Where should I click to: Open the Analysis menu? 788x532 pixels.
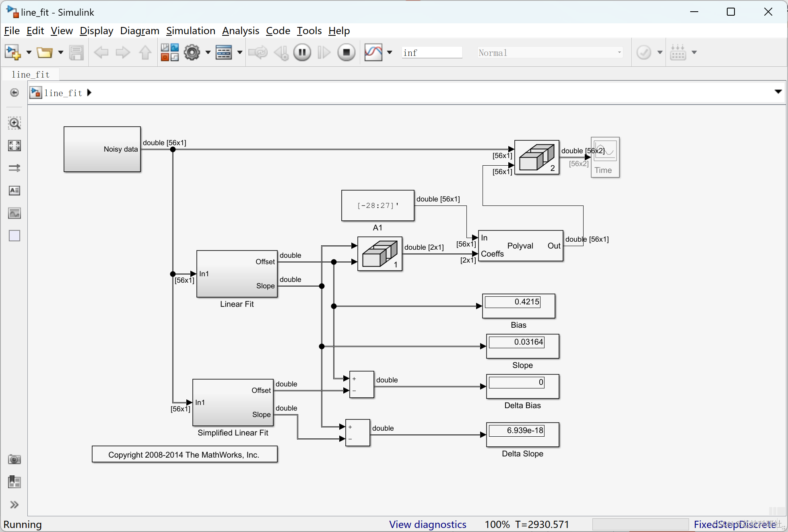pyautogui.click(x=240, y=31)
